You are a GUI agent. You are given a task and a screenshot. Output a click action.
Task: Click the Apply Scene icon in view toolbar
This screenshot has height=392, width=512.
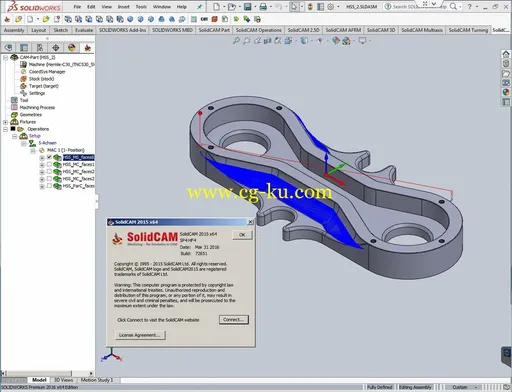346,41
